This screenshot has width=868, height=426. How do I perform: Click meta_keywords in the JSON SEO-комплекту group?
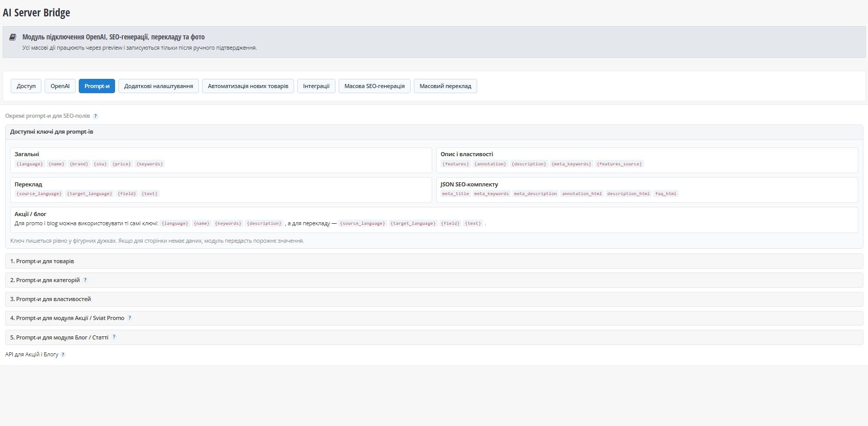(492, 194)
